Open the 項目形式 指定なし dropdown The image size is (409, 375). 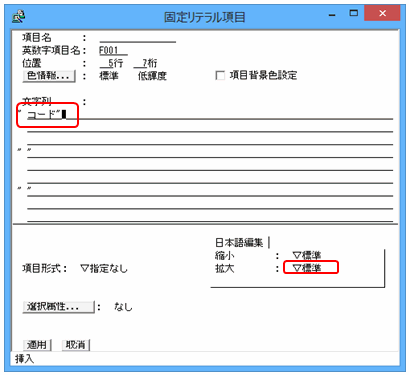104,268
